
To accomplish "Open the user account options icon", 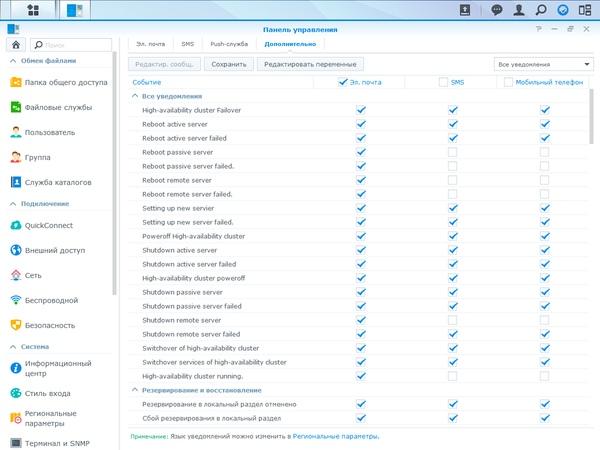I will tap(519, 10).
